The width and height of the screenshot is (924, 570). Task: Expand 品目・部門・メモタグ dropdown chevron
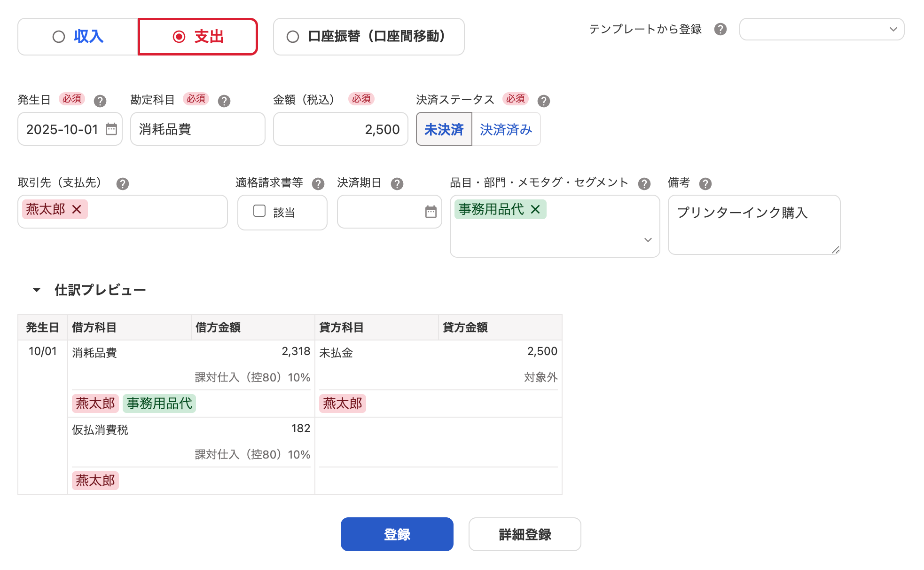[x=648, y=240]
